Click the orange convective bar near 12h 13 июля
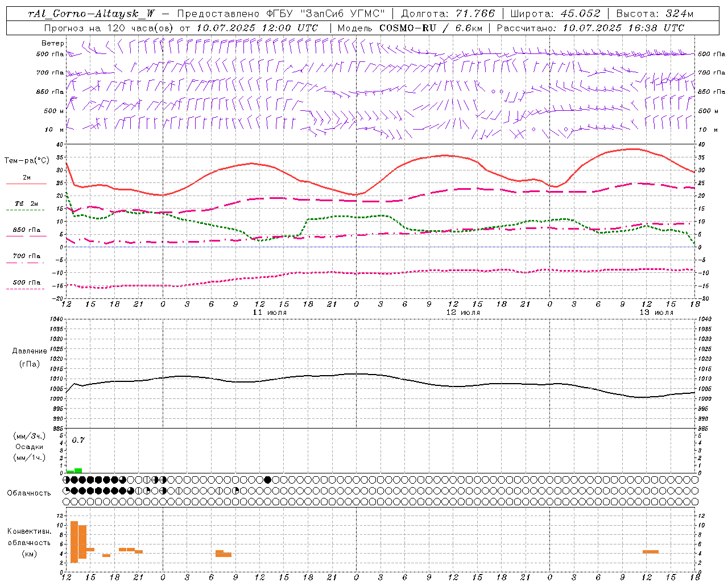This screenshot has height=582, width=728. pyautogui.click(x=651, y=551)
